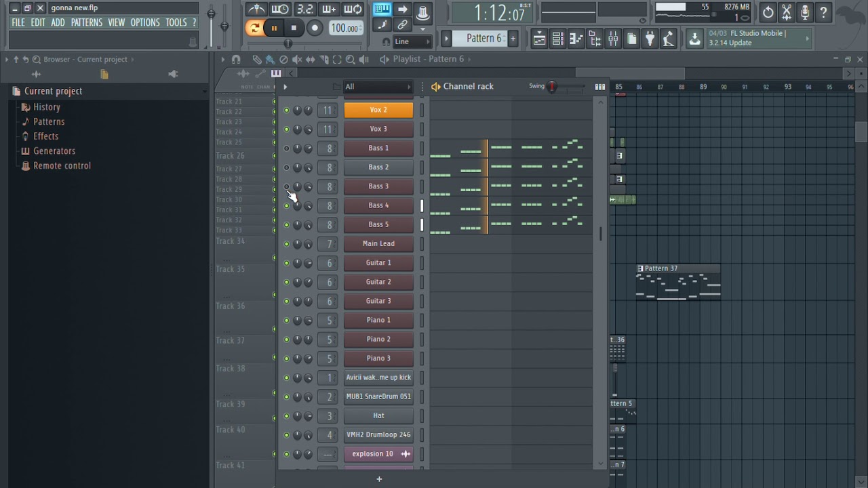Mute the Hat channel
Image resolution: width=868 pixels, height=488 pixels.
[x=286, y=416]
